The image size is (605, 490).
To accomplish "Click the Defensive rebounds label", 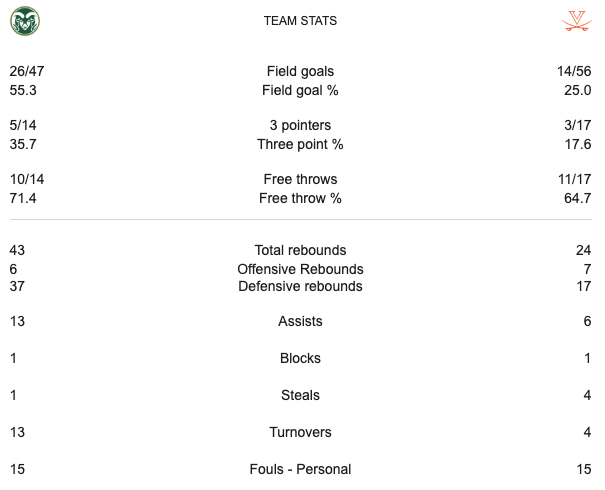I will [300, 287].
